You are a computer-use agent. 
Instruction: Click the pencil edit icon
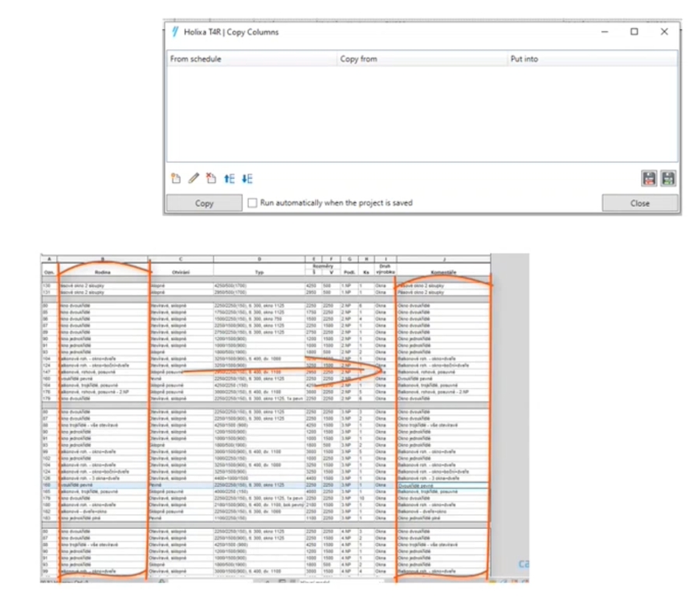tap(194, 178)
